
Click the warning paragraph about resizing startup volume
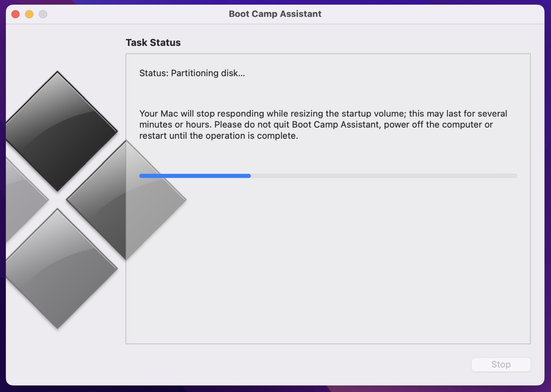click(x=323, y=125)
